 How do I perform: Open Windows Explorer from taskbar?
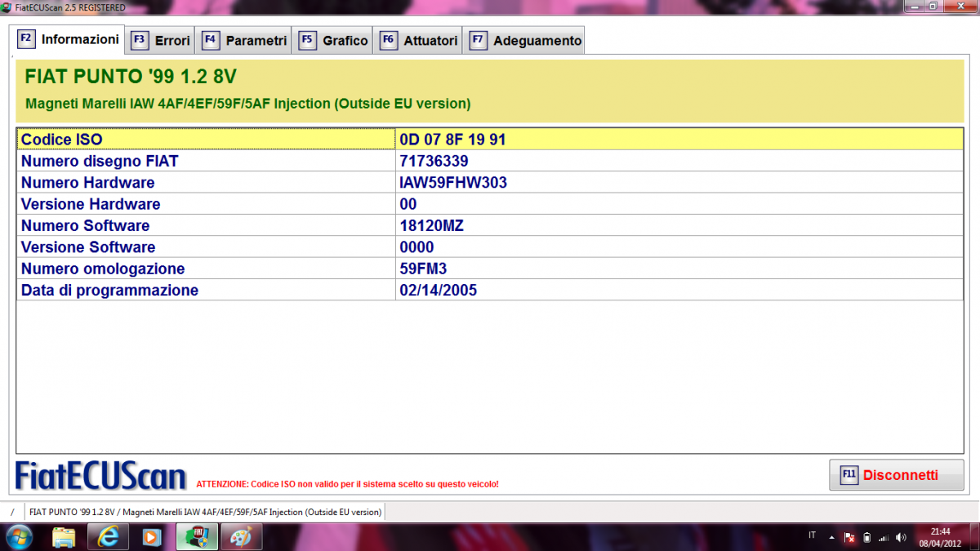click(x=64, y=537)
